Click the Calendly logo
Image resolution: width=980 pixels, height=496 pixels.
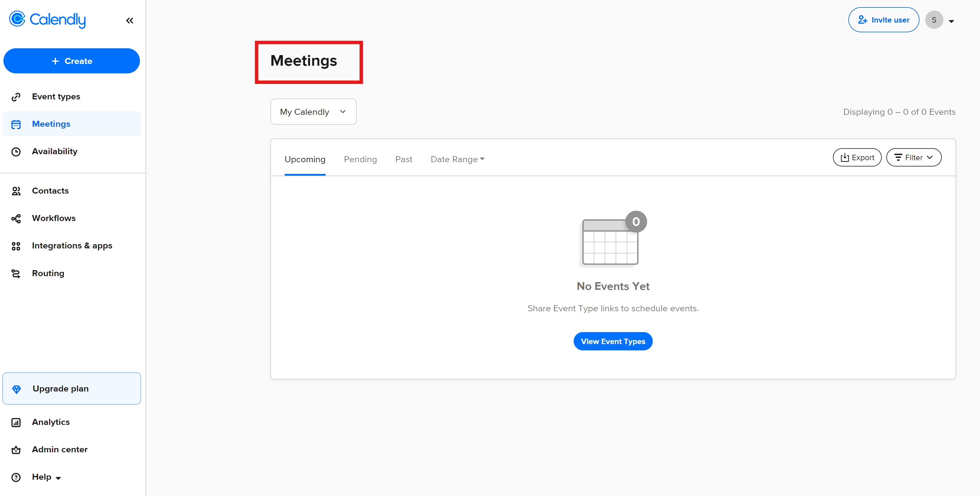pos(48,19)
